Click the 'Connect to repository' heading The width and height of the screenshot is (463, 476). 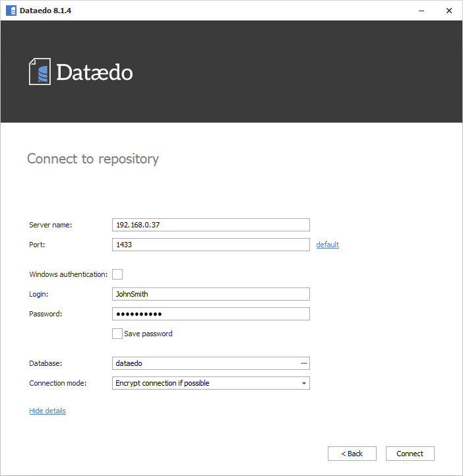(93, 159)
